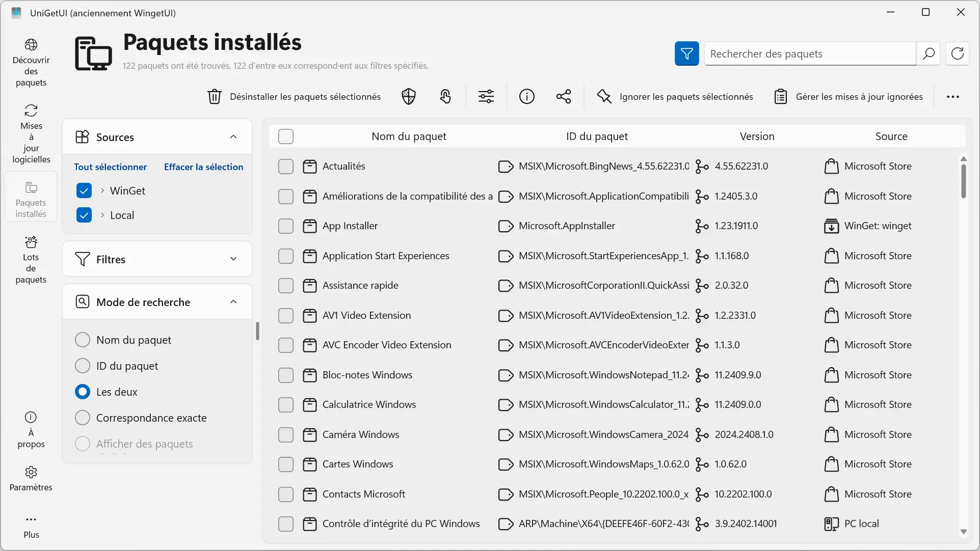This screenshot has width=980, height=551.
Task: Tick the select-all packages checkbox
Action: (x=286, y=136)
